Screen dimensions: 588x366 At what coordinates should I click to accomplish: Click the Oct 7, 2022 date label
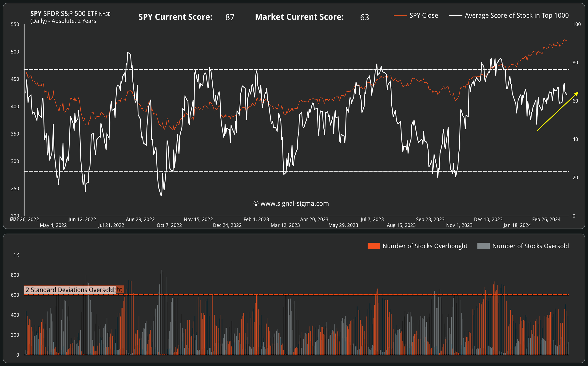click(x=169, y=225)
